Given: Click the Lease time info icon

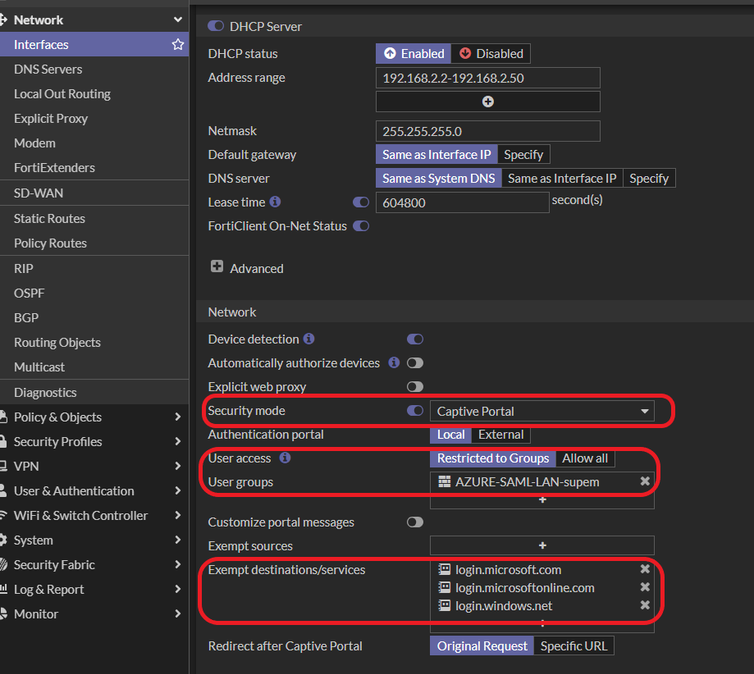Looking at the screenshot, I should [x=275, y=202].
